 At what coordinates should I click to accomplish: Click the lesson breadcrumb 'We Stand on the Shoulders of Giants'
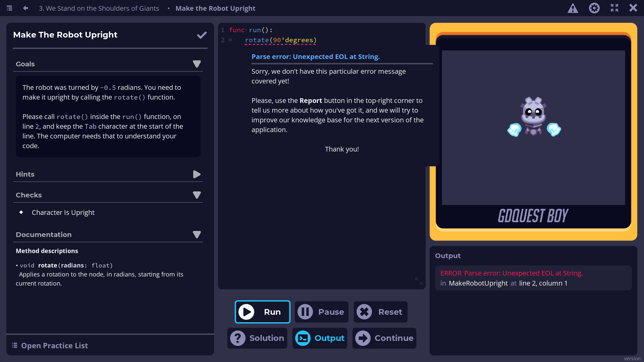click(x=99, y=8)
